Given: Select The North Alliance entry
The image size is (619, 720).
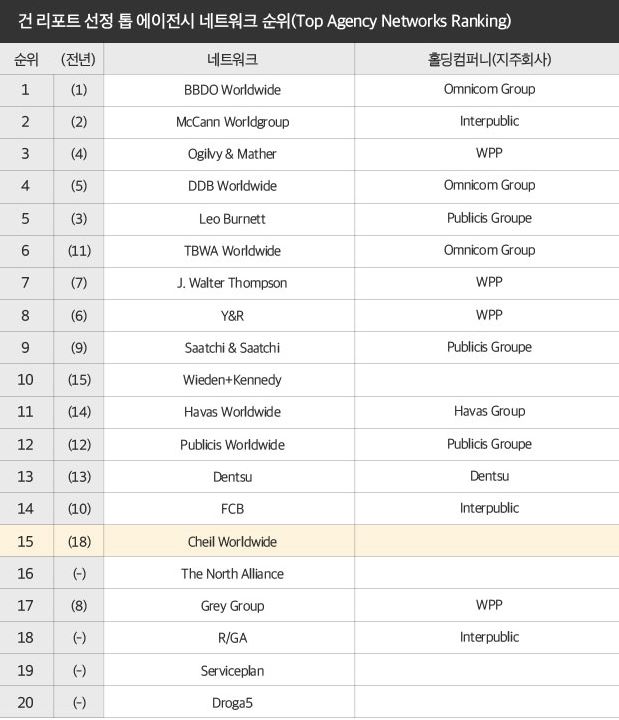Looking at the screenshot, I should (232, 574).
